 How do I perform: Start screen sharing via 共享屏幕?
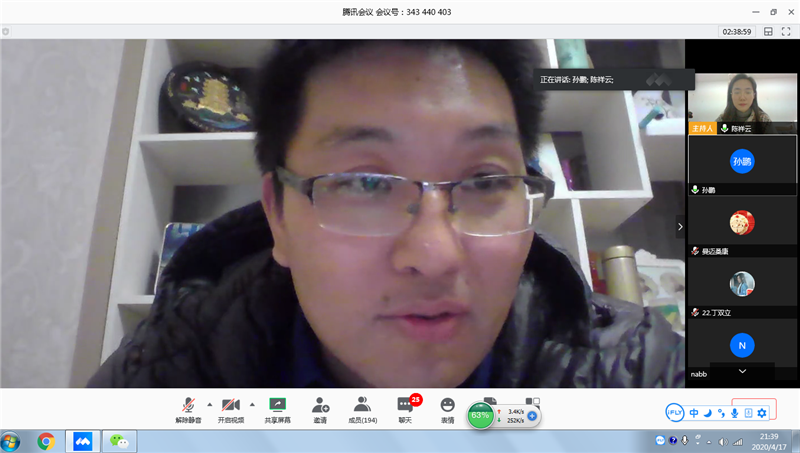[x=277, y=408]
